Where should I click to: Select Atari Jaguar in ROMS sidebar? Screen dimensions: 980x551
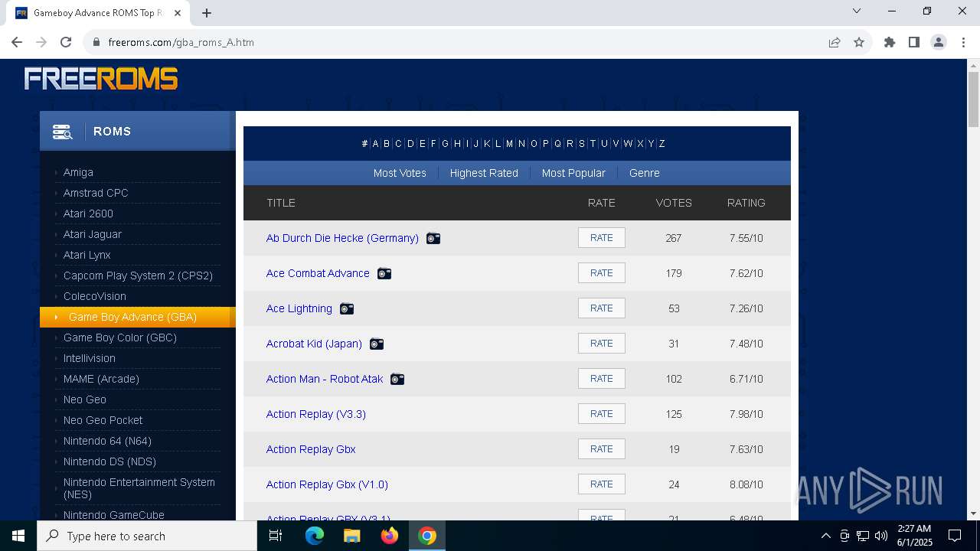93,234
